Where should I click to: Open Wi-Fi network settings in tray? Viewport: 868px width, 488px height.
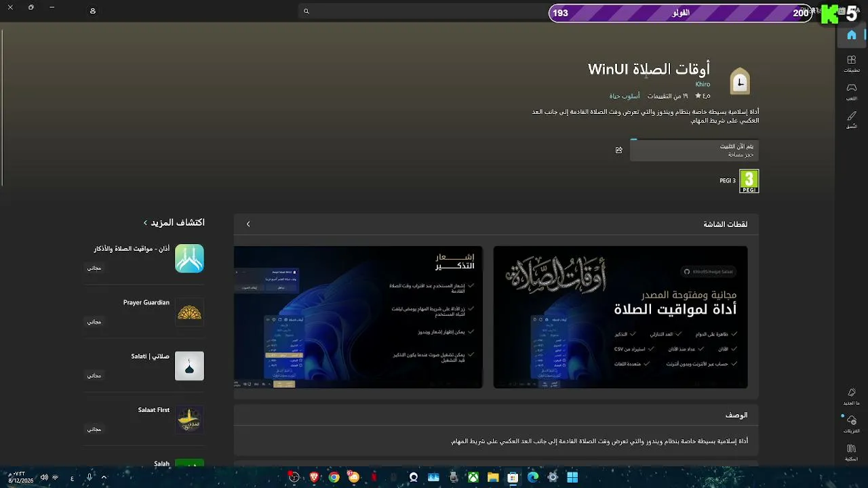pos(56,477)
